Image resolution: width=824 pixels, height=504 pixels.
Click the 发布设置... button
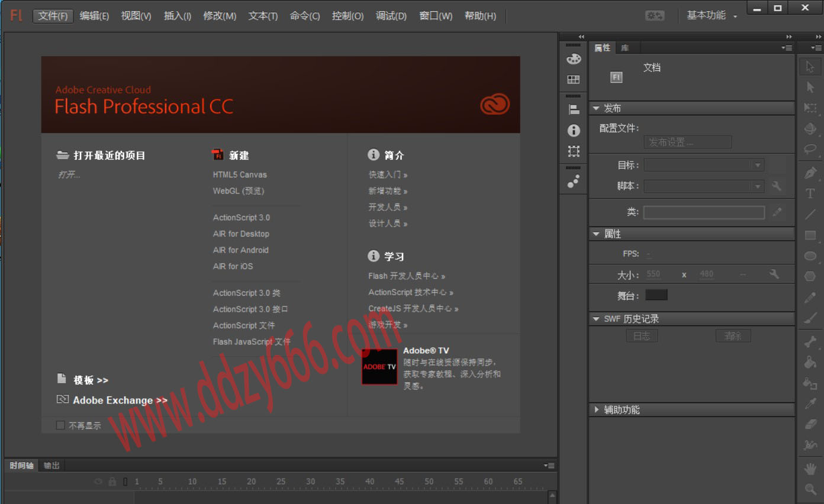(x=688, y=142)
